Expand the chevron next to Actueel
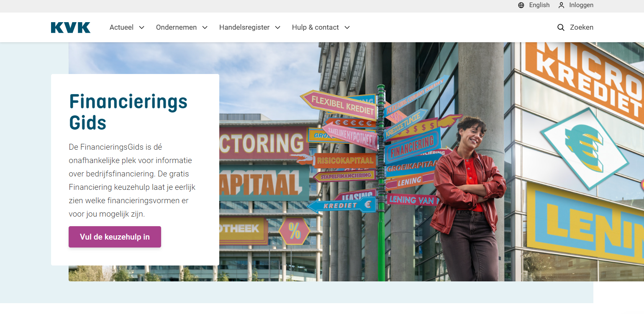644x314 pixels. (141, 28)
